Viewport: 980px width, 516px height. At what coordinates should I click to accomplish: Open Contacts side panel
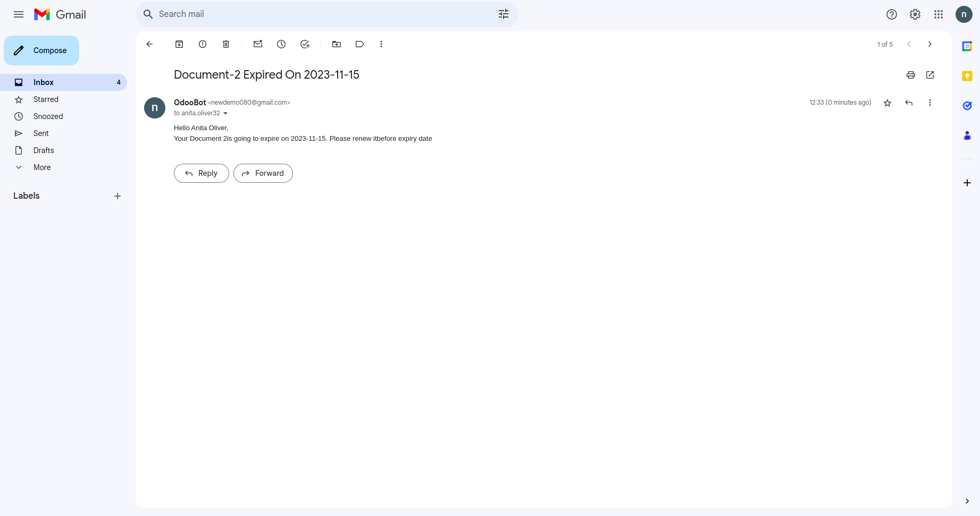(967, 136)
